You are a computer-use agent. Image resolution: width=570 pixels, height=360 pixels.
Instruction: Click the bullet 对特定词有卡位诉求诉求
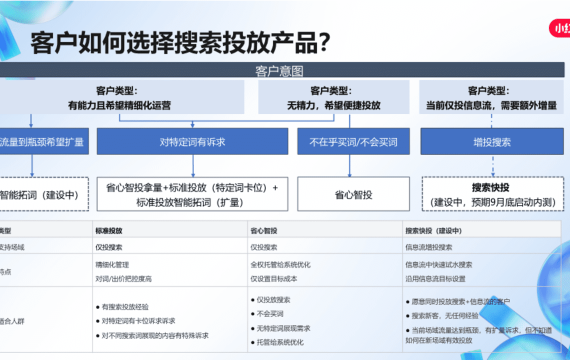click(136, 321)
